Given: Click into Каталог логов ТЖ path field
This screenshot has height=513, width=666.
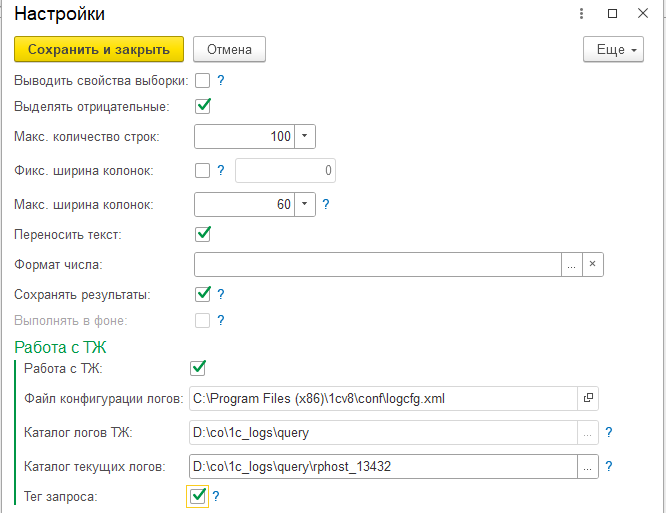Looking at the screenshot, I should pyautogui.click(x=383, y=432).
